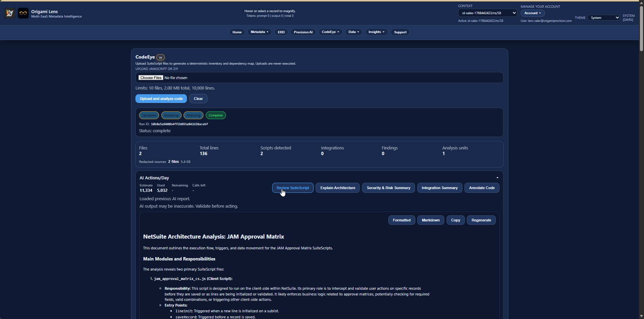Click the Complete status pill

[x=216, y=115]
